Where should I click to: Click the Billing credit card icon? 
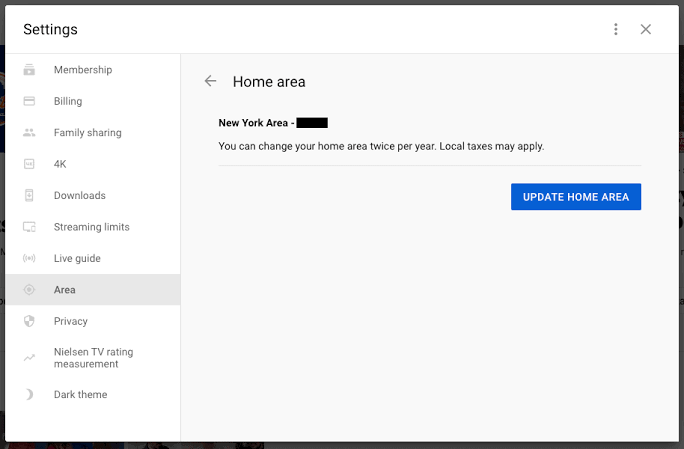29,101
